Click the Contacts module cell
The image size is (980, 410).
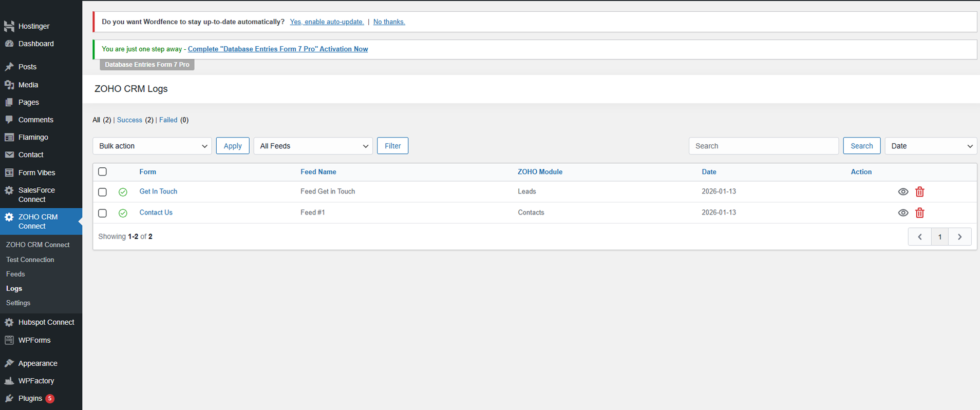pos(531,212)
